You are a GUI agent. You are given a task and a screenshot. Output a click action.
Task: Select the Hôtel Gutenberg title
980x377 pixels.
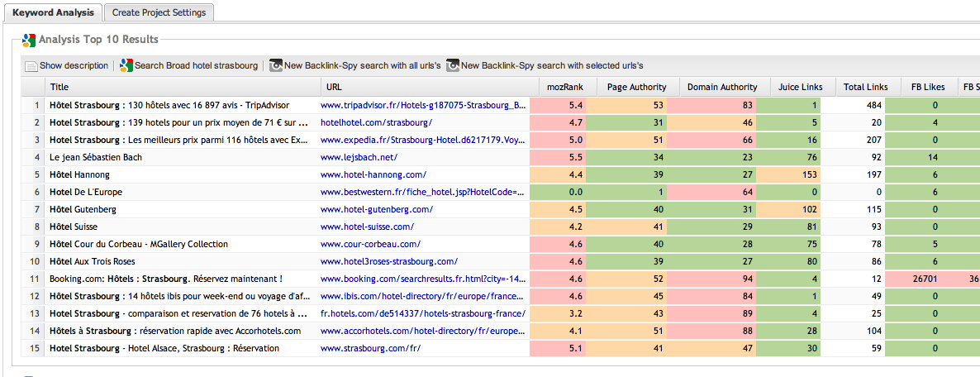tap(83, 209)
